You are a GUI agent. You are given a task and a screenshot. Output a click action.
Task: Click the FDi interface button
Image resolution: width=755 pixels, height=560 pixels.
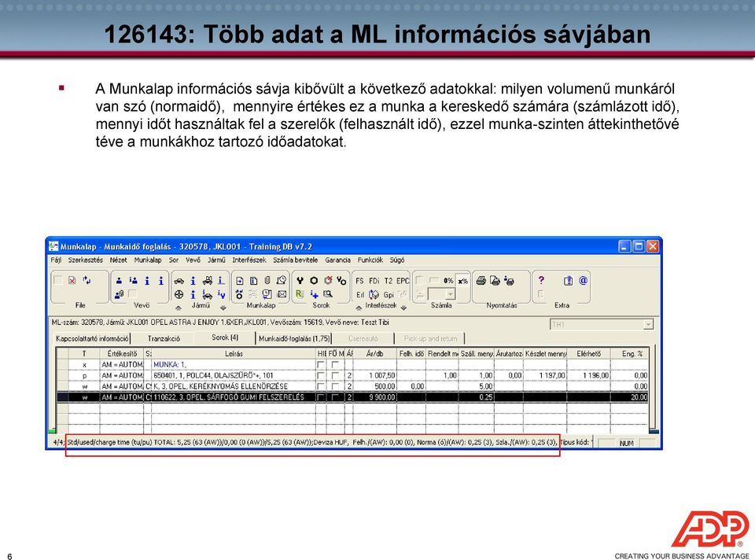[x=374, y=281]
